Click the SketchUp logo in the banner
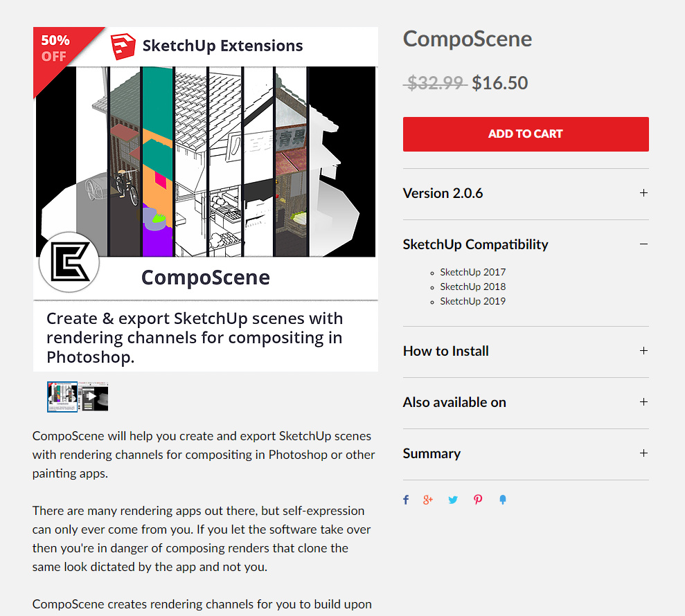The height and width of the screenshot is (616, 685). [x=123, y=46]
